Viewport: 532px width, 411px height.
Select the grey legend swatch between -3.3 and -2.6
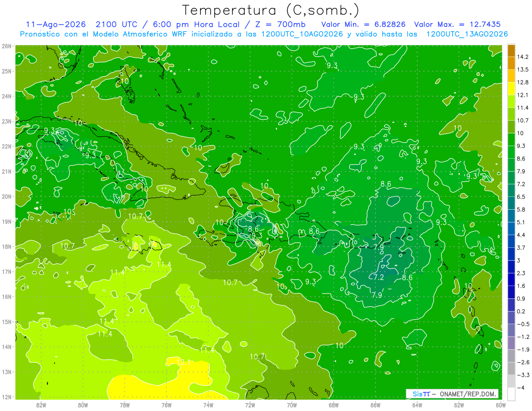point(511,368)
